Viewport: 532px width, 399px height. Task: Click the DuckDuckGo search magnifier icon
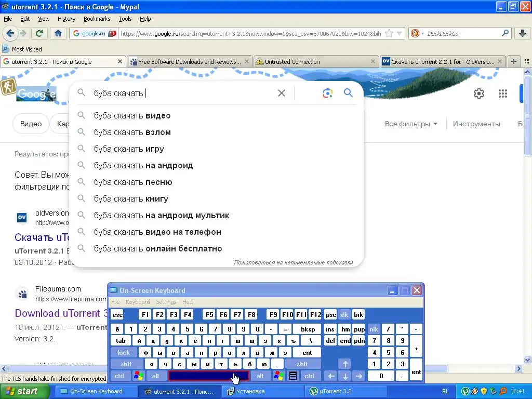505,33
